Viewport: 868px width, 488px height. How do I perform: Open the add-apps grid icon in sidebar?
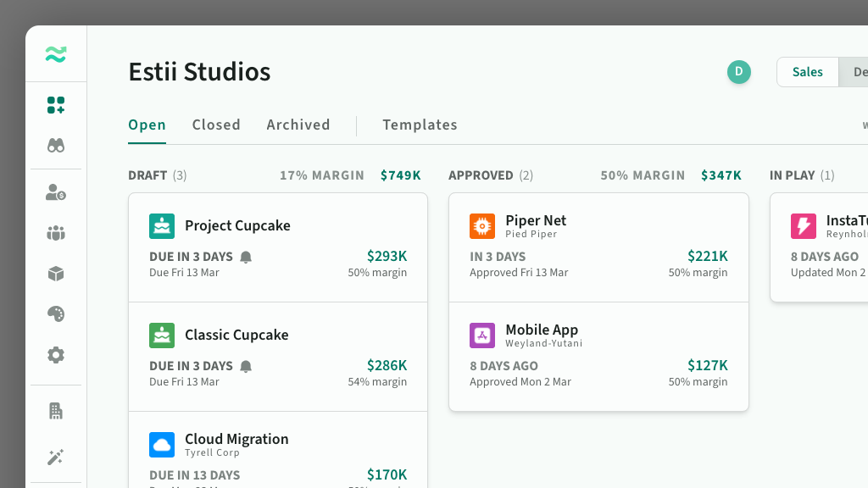(56, 105)
